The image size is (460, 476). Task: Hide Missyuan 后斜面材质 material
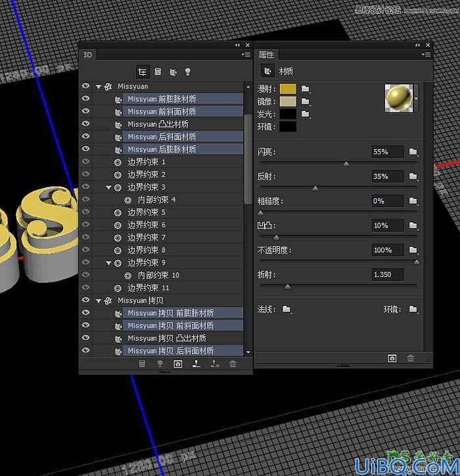click(85, 136)
